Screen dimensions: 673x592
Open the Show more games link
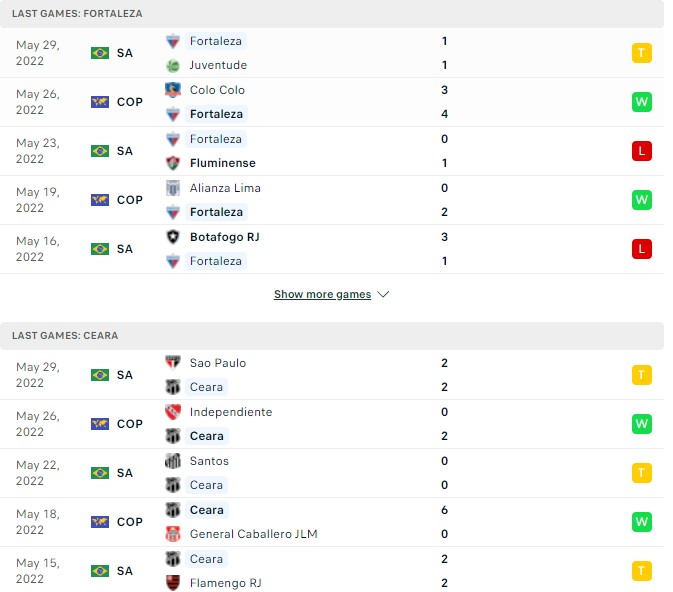pyautogui.click(x=322, y=295)
